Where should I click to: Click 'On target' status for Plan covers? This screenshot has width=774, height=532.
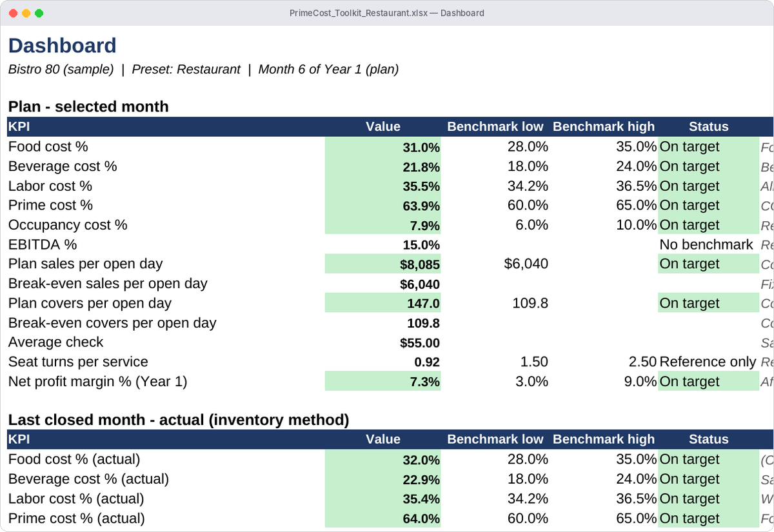(x=708, y=304)
